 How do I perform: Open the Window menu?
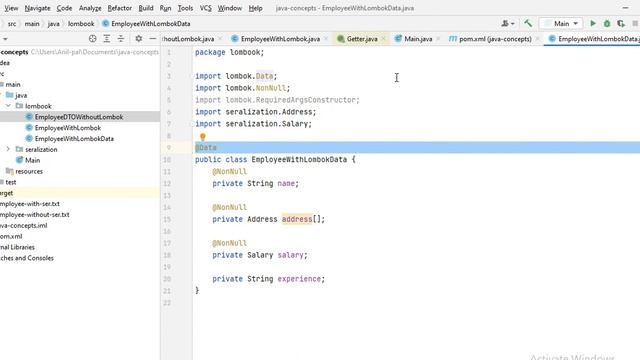click(x=229, y=8)
